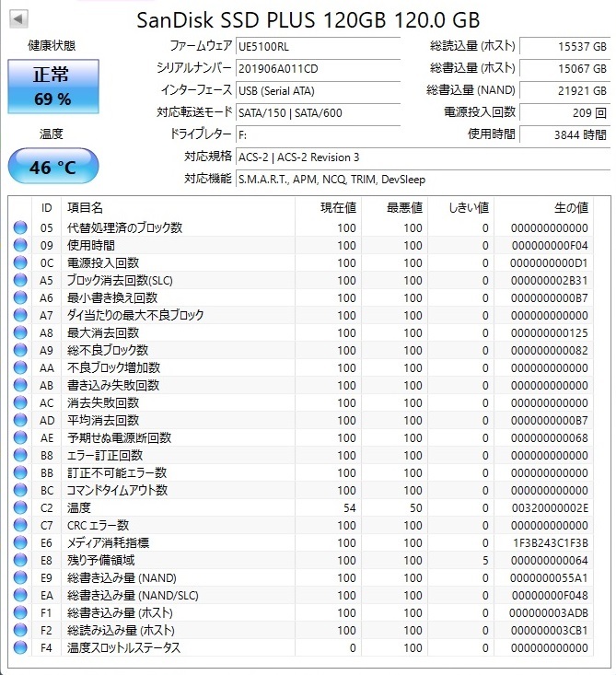Click status icon of row 09 使用時間

click(x=20, y=245)
